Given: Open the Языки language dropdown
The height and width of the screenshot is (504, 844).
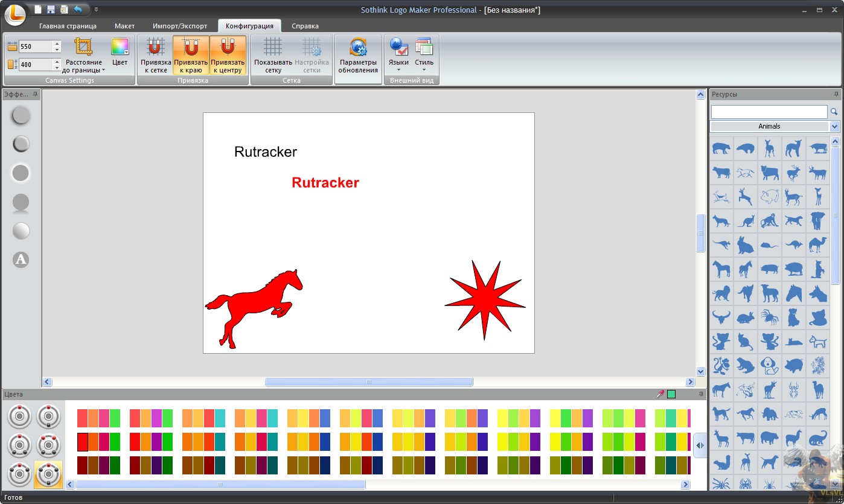Looking at the screenshot, I should (x=398, y=54).
